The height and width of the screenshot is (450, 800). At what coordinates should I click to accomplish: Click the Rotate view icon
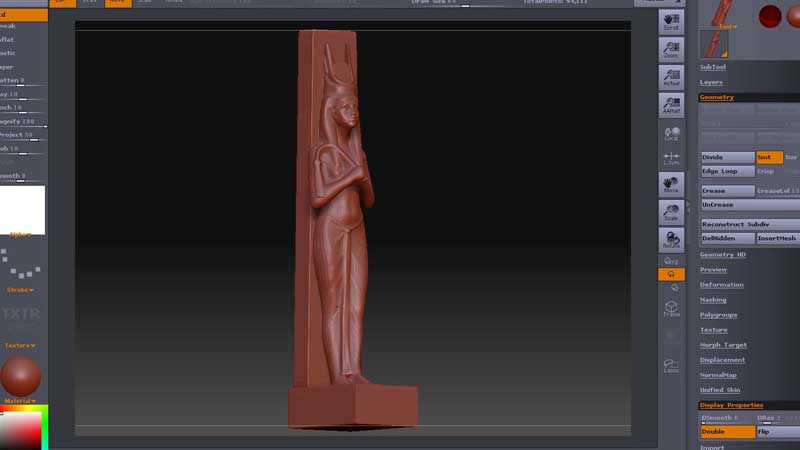coord(671,239)
